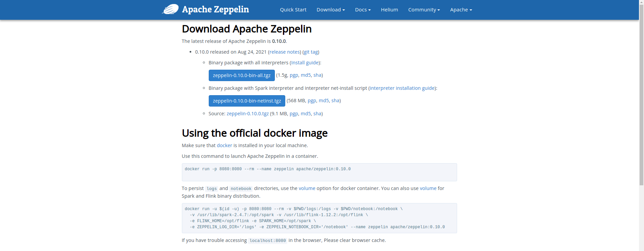644x251 pixels.
Task: Open sha checksum for bin-all package
Action: click(317, 75)
